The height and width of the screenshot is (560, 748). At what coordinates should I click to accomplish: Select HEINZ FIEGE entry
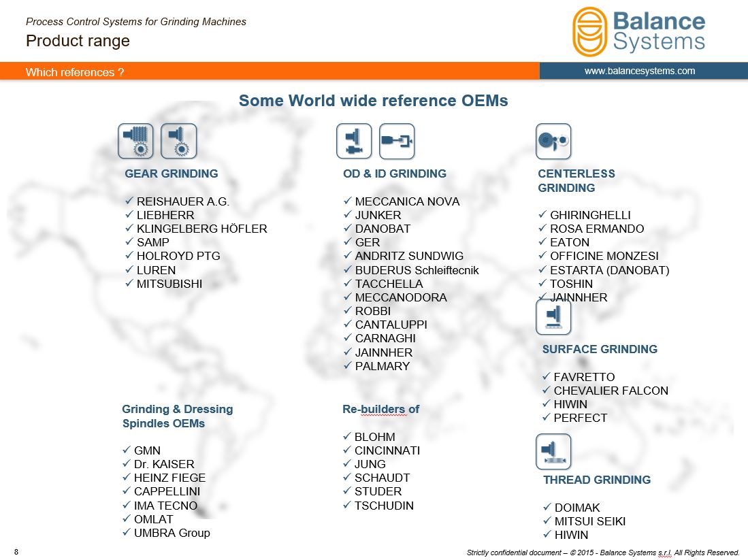[x=170, y=478]
